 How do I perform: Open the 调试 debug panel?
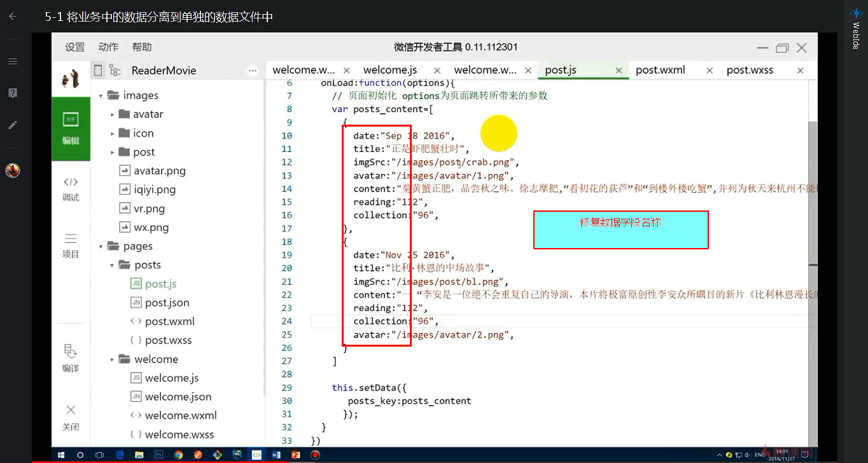[x=71, y=189]
